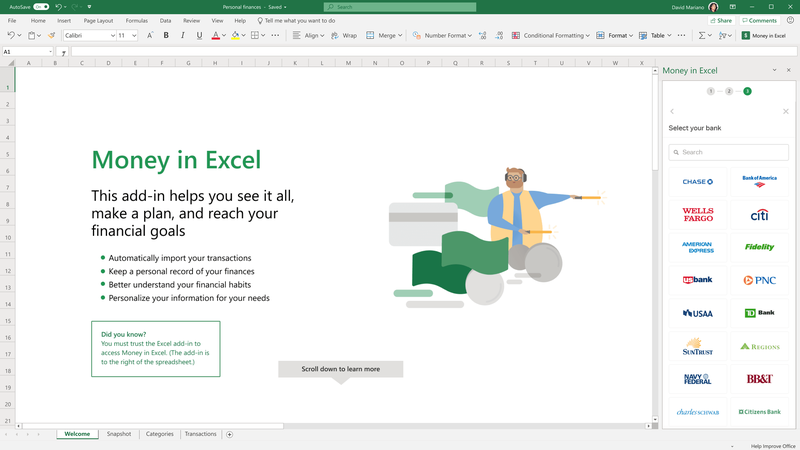Open the Align dropdown
Image resolution: width=800 pixels, height=450 pixels.
308,35
